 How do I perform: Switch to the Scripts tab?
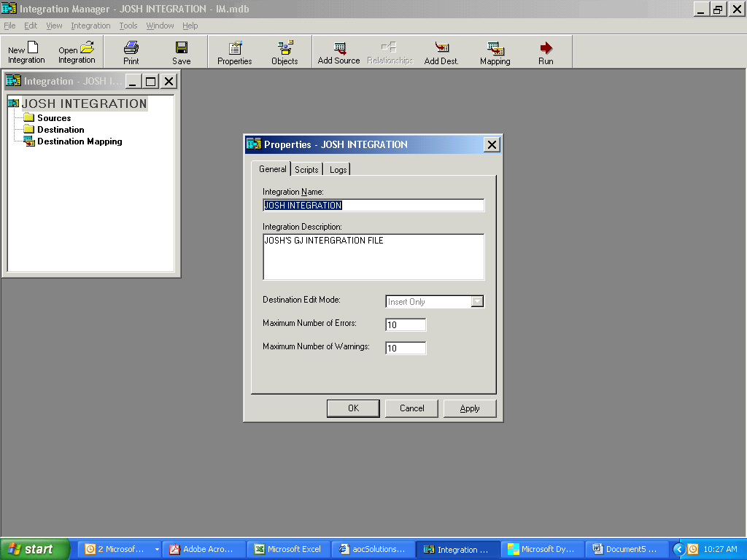(306, 168)
